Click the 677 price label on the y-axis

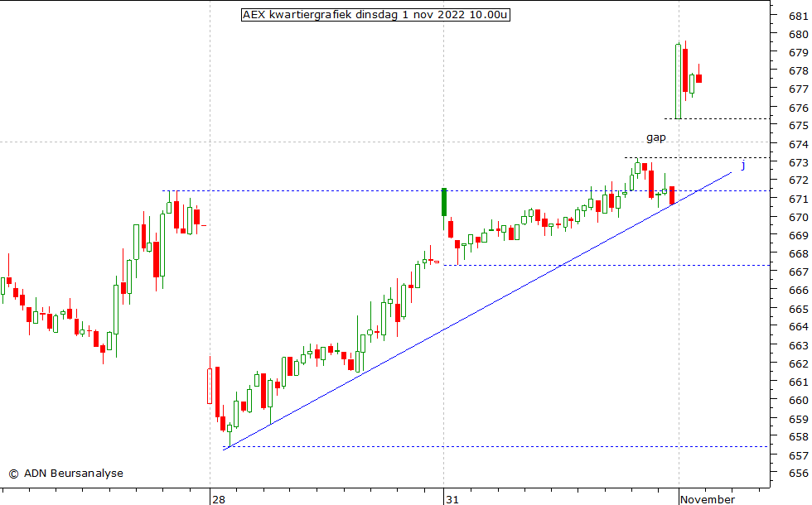pyautogui.click(x=798, y=89)
